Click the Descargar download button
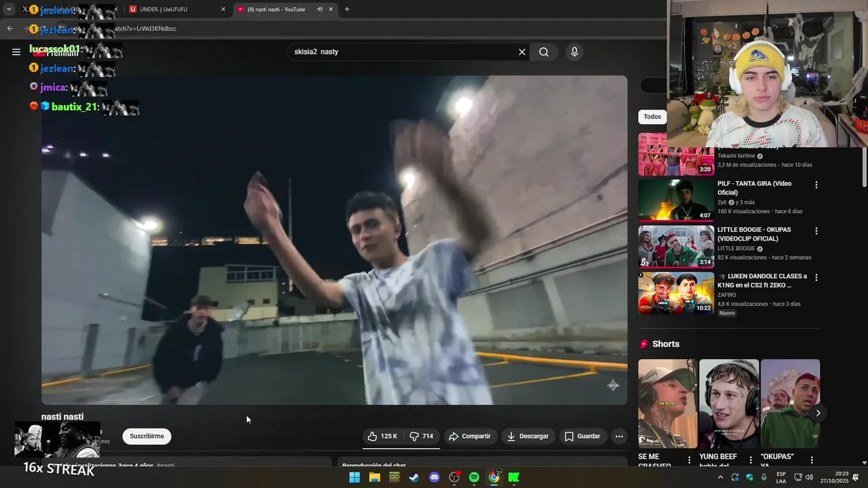Image resolution: width=868 pixels, height=488 pixels. (528, 436)
